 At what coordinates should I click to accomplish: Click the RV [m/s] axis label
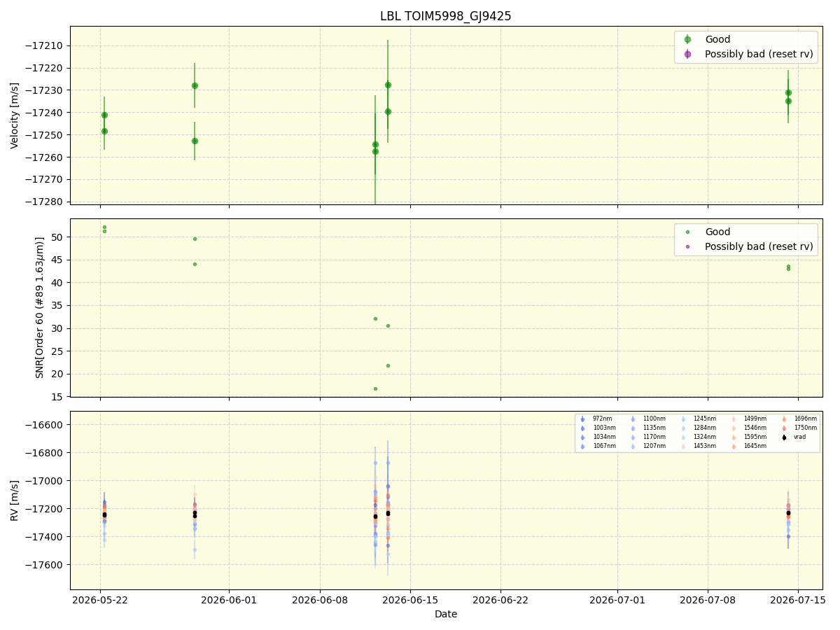(x=15, y=500)
